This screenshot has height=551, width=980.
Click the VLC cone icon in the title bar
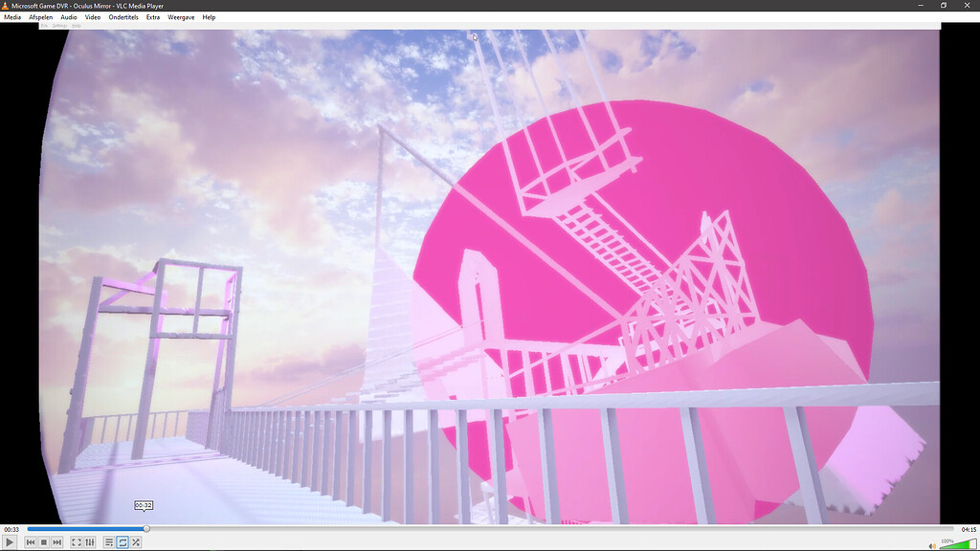click(5, 5)
